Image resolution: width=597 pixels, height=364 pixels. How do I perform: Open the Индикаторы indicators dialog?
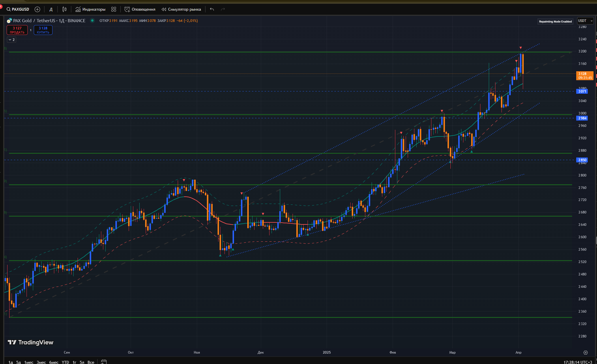click(x=90, y=9)
